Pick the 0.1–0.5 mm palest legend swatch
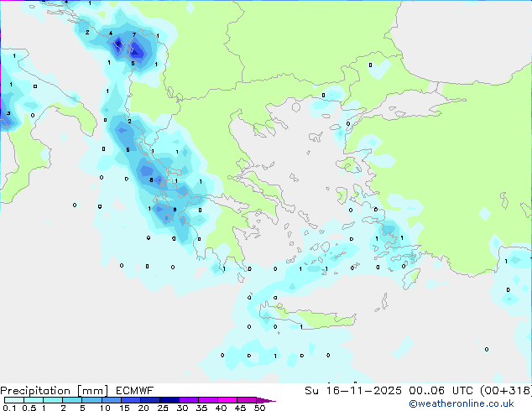532x411 pixels. click(14, 400)
